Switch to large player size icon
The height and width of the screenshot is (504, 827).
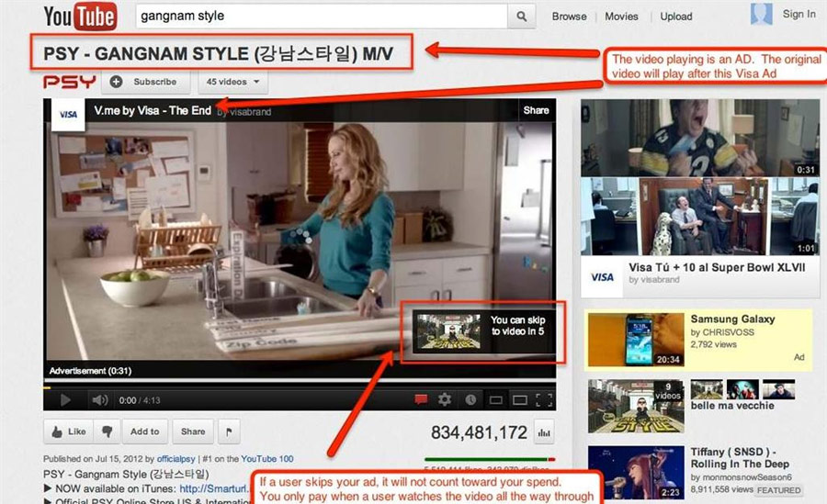[520, 400]
